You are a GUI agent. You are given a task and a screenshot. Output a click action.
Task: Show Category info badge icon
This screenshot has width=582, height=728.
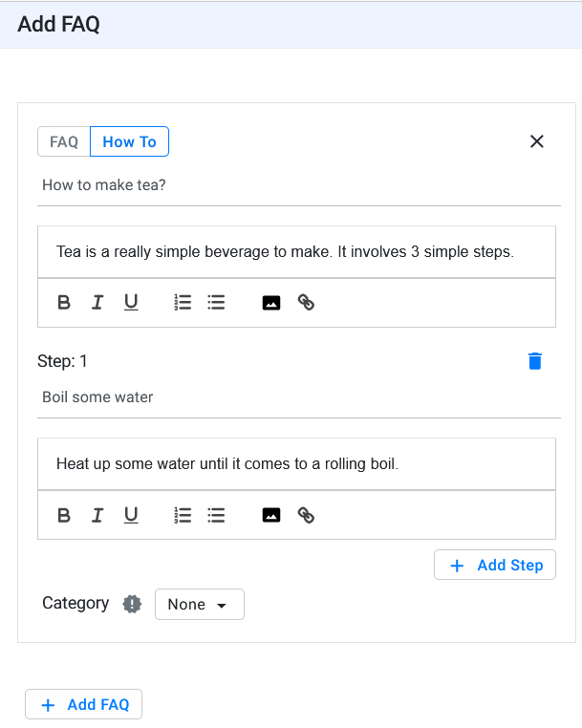[133, 604]
